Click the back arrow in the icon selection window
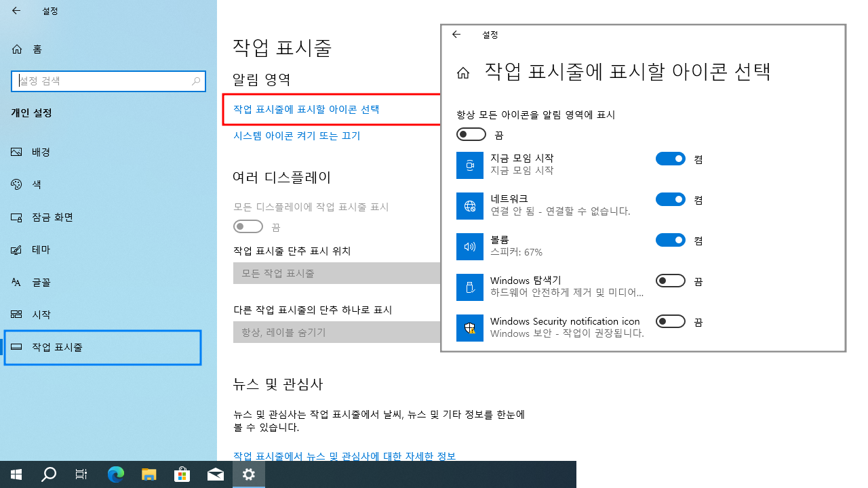 click(x=456, y=35)
